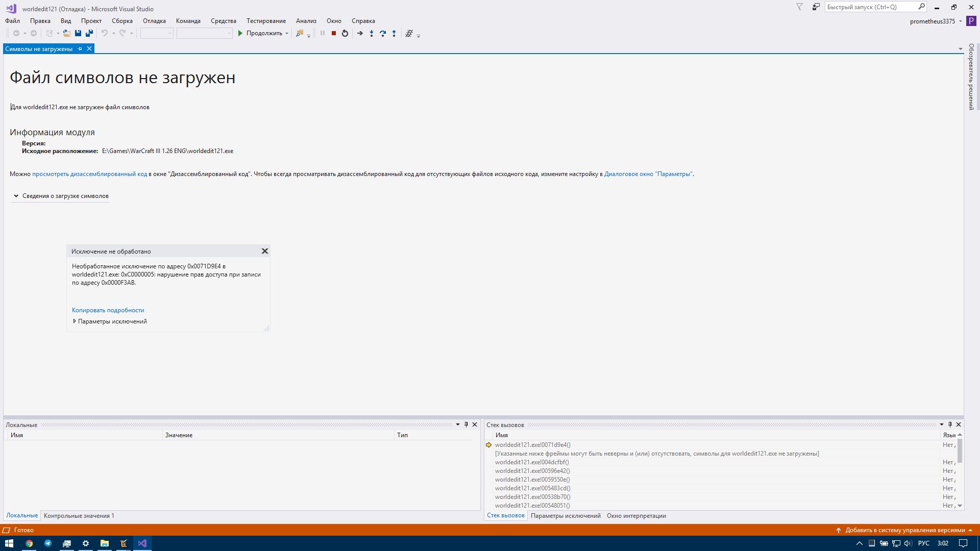Click the Undo arrow icon

[x=104, y=33]
